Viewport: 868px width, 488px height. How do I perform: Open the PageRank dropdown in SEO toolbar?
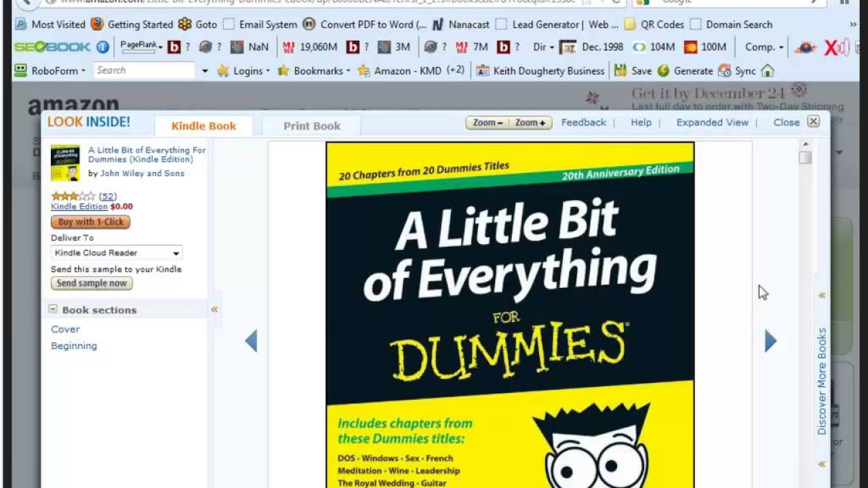click(141, 47)
